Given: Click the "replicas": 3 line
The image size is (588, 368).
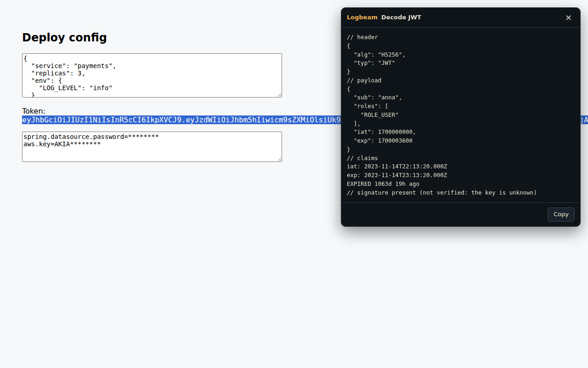Looking at the screenshot, I should (x=58, y=73).
